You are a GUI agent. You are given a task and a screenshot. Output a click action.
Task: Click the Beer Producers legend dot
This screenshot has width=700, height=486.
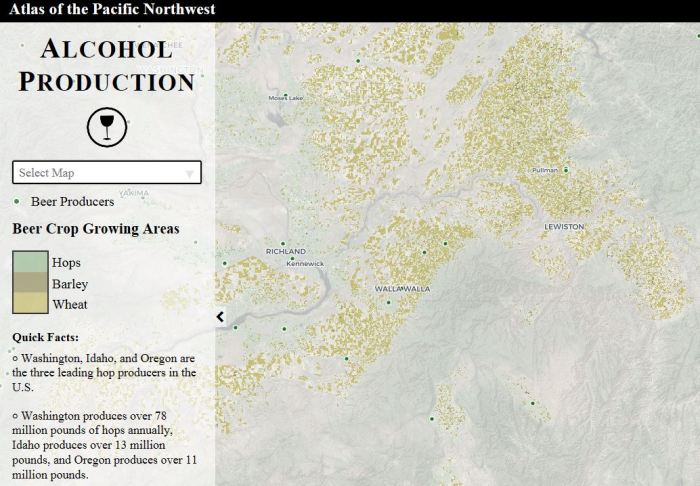pos(17,201)
